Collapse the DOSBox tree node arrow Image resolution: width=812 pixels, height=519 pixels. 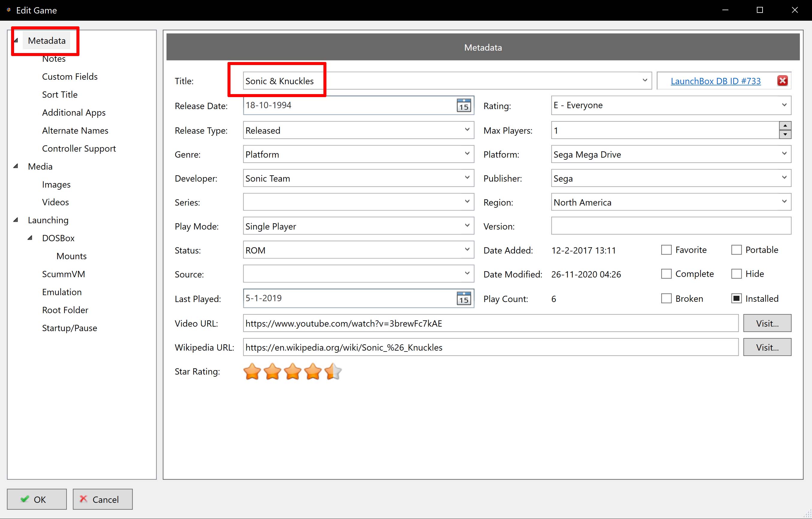point(30,238)
